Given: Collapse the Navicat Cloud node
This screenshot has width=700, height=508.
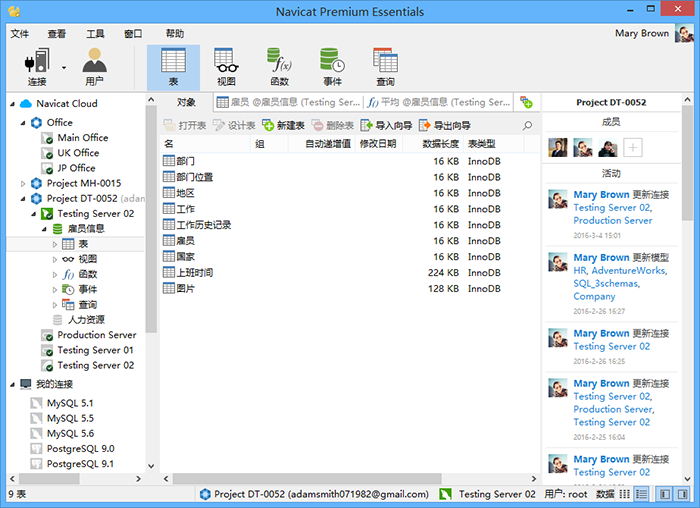Looking at the screenshot, I should click(12, 104).
